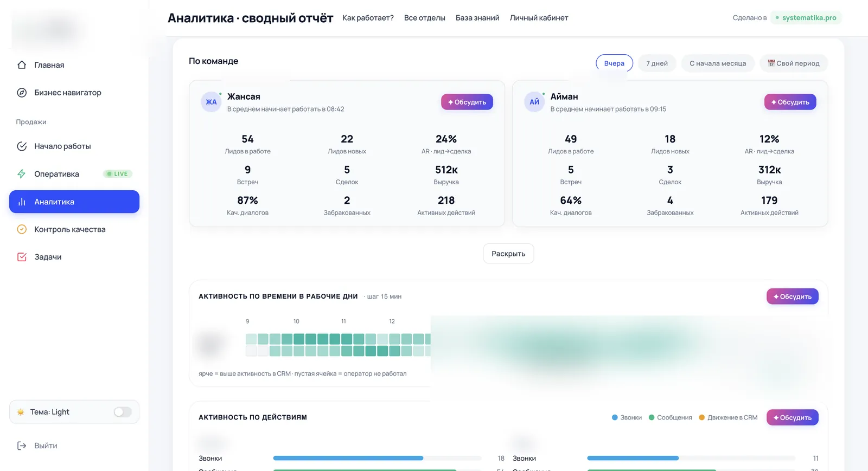The height and width of the screenshot is (471, 868).
Task: Click the Выйти logout icon
Action: 22,446
